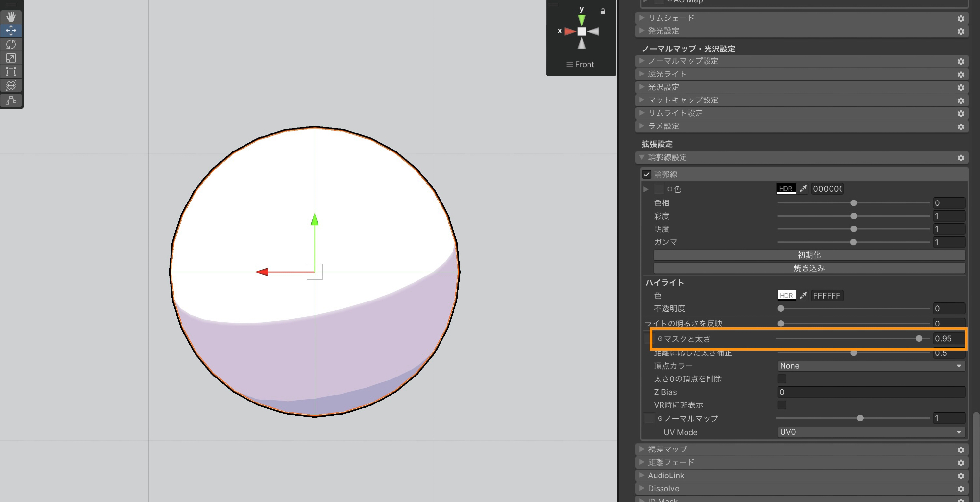Click the highlight color HDR swatch

pos(786,296)
